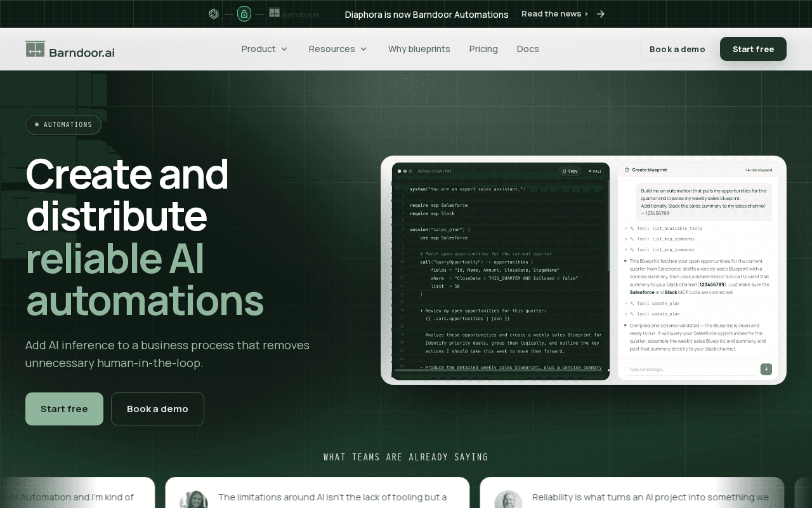The width and height of the screenshot is (812, 508).
Task: Click the Diaphora logo icon in the top banner
Action: (214, 14)
